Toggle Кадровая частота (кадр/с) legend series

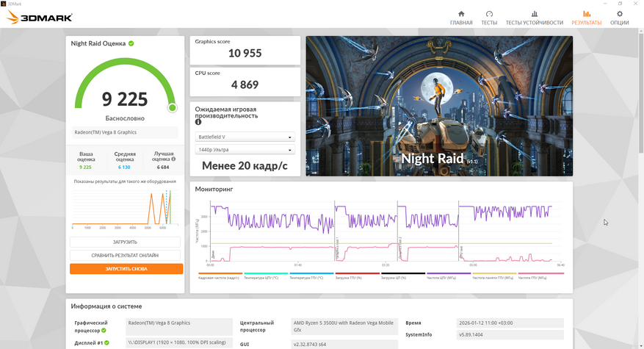pyautogui.click(x=220, y=276)
